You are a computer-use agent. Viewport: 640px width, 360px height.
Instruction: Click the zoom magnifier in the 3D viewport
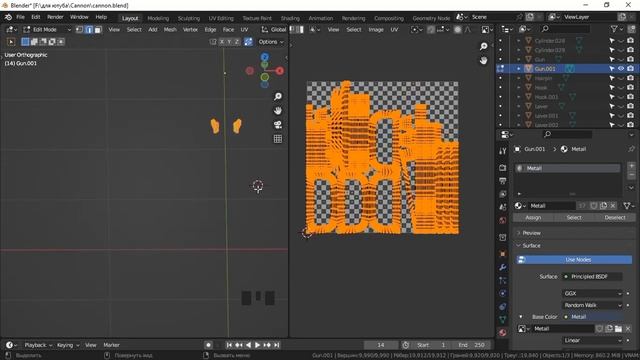[x=278, y=96]
